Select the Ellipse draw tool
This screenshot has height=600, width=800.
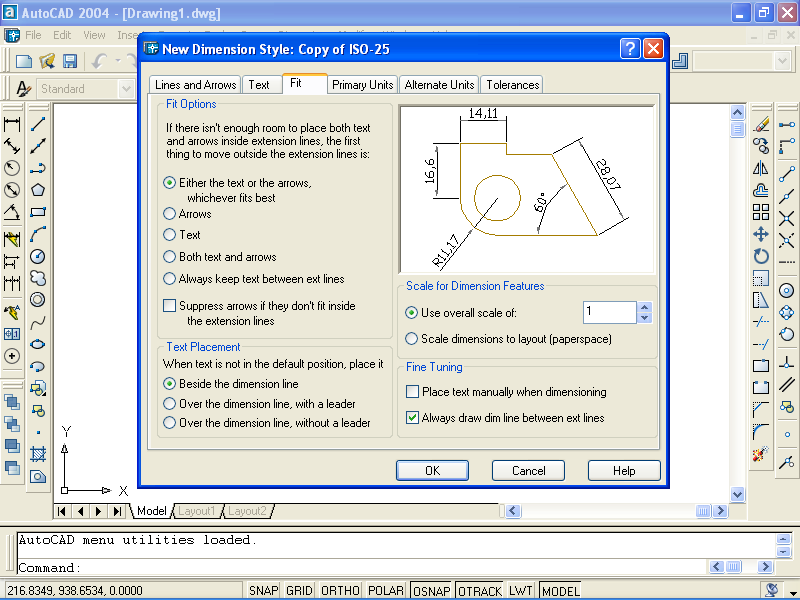(38, 344)
